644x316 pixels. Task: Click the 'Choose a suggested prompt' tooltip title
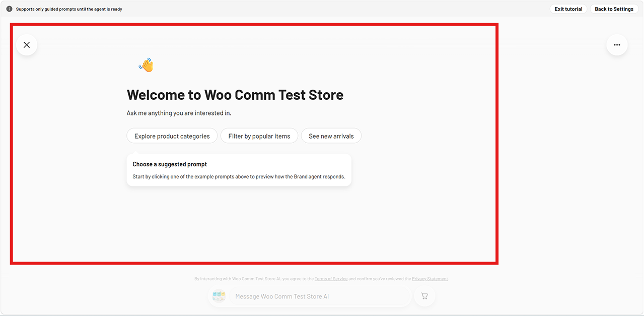point(170,164)
